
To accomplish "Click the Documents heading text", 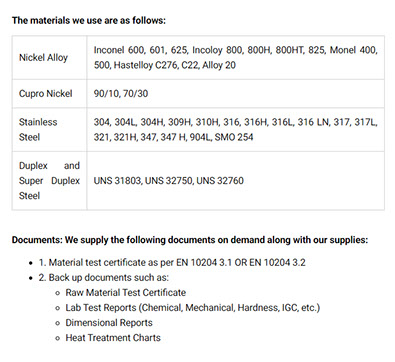I will pyautogui.click(x=190, y=240).
